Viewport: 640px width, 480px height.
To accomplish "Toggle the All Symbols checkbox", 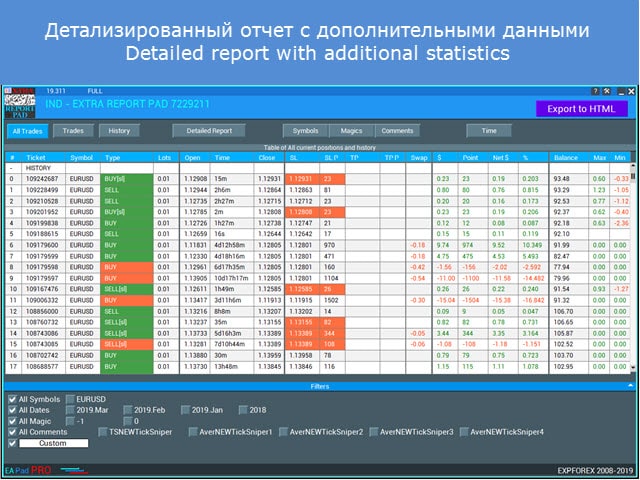I will [12, 400].
